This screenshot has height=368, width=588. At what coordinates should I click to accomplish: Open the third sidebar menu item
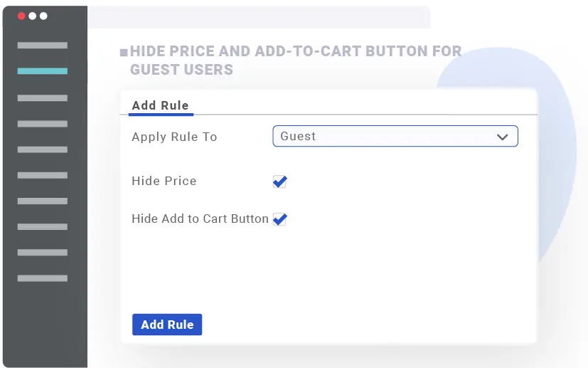coord(43,98)
